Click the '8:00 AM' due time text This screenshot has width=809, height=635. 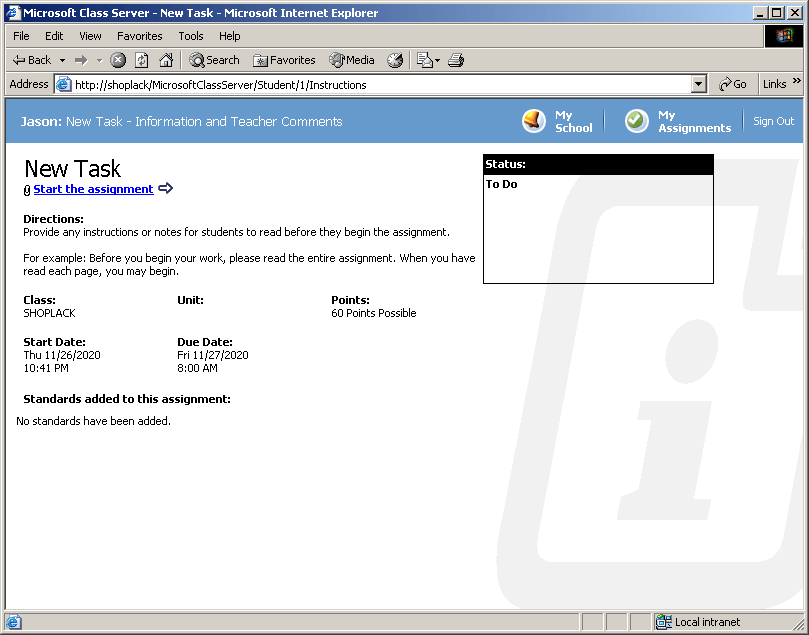point(197,368)
